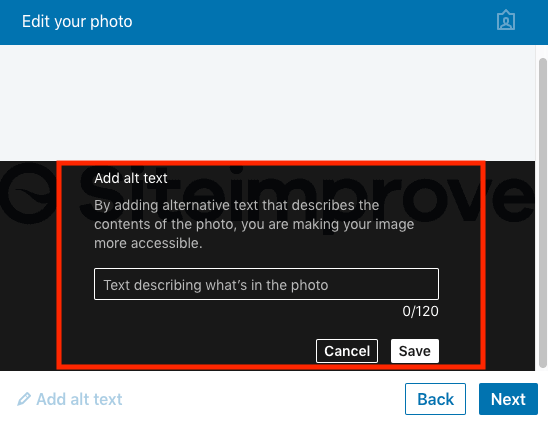Click the white footer between link and Back
The width and height of the screenshot is (548, 422).
pos(264,399)
